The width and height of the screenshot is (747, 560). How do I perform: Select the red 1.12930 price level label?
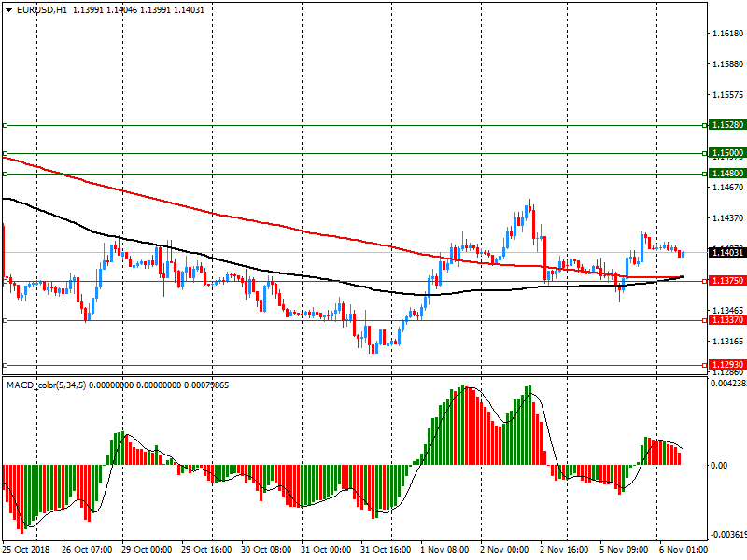tap(727, 365)
